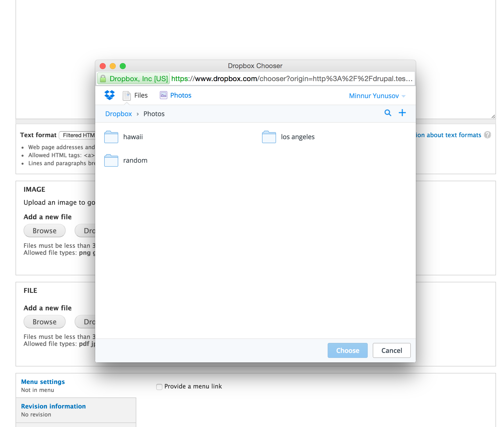The image size is (504, 427).
Task: Click the Dropbox breadcrumb link
Action: point(118,114)
